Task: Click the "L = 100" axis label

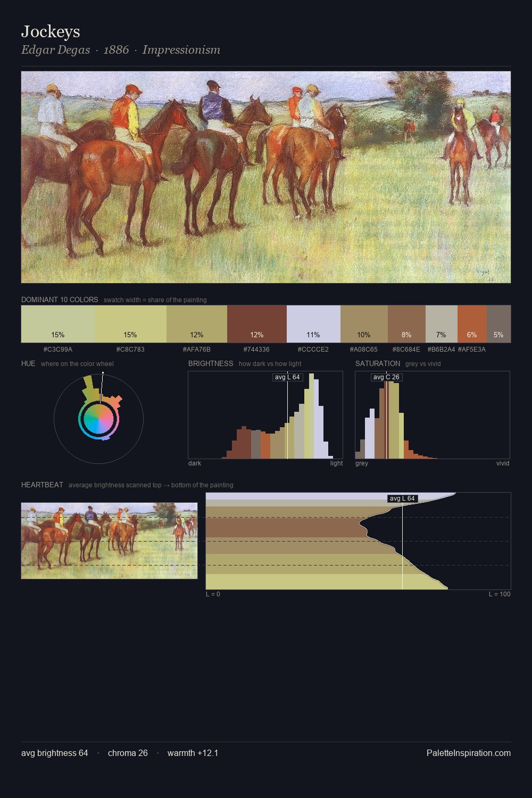Action: click(500, 594)
